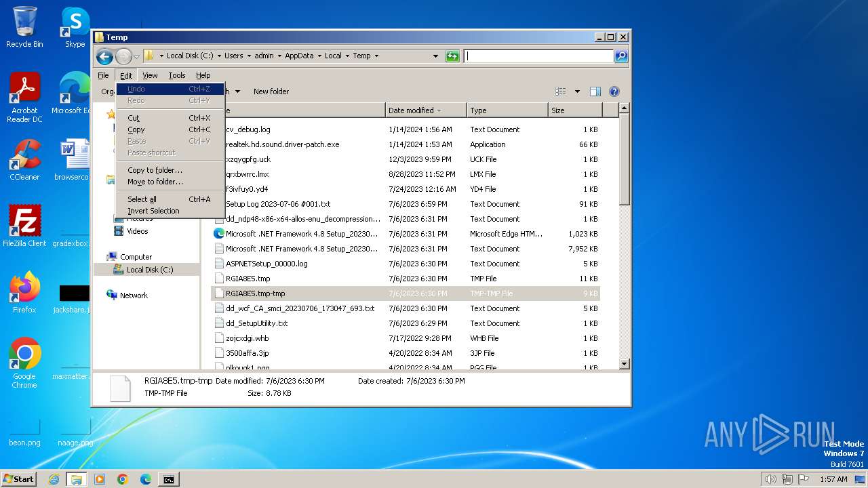Open the Tools menu
868x488 pixels.
coord(177,75)
